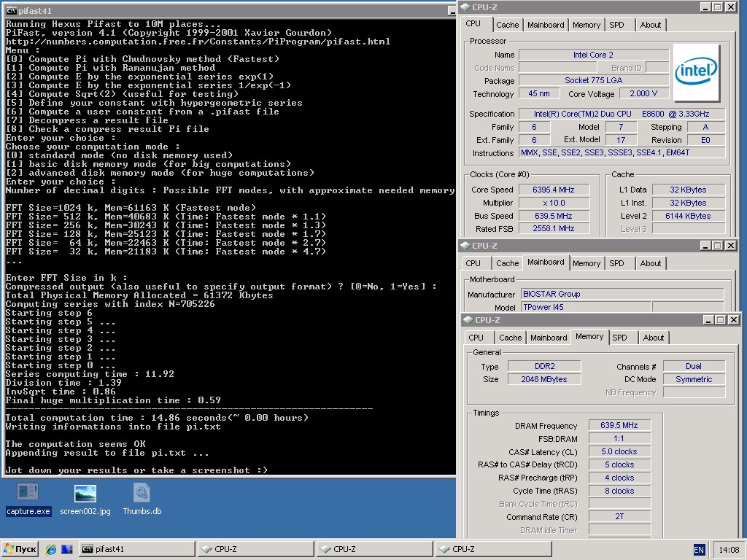Click the Channels # value Dual
Screen dimensions: 747x560
(694, 366)
